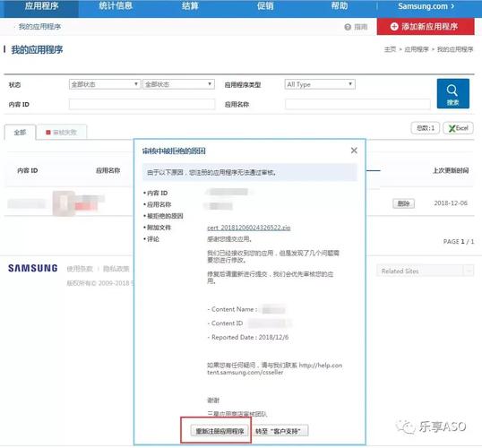
Task: Select the 全部 tab
Action: pos(20,133)
